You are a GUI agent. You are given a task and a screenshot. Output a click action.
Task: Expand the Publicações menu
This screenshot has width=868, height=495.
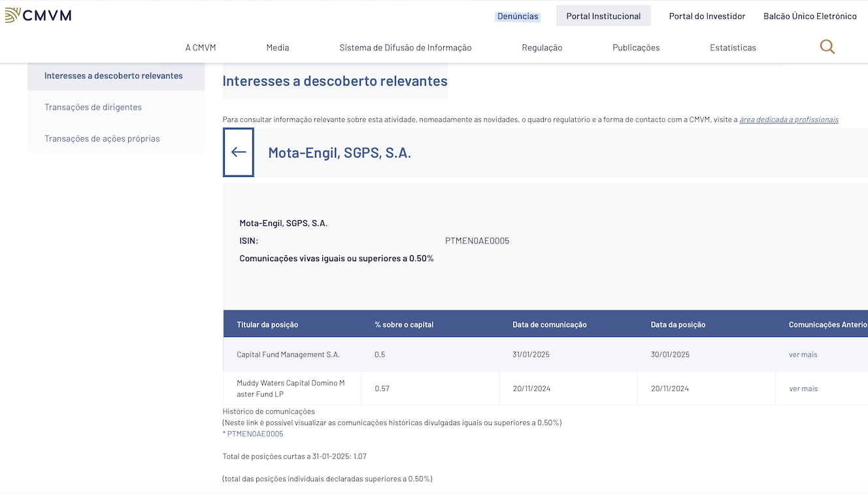coord(636,48)
